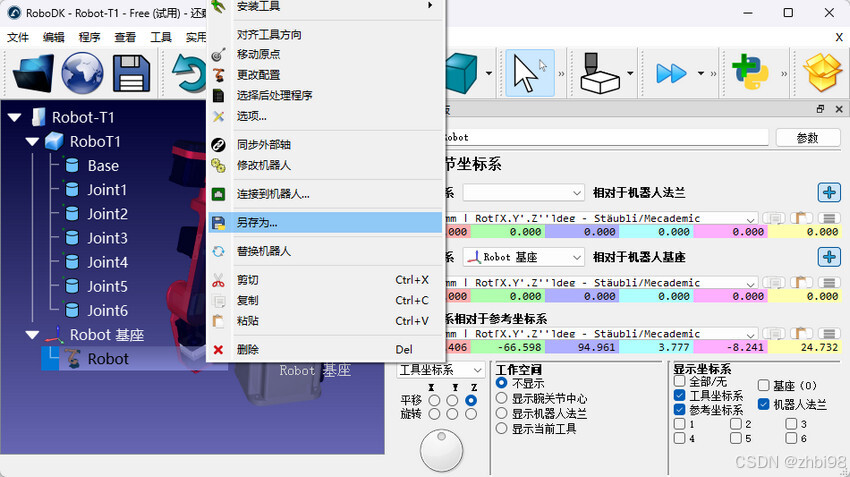This screenshot has width=850, height=477.
Task: Select the 显示腕关节中心 radio button
Action: pyautogui.click(x=501, y=398)
